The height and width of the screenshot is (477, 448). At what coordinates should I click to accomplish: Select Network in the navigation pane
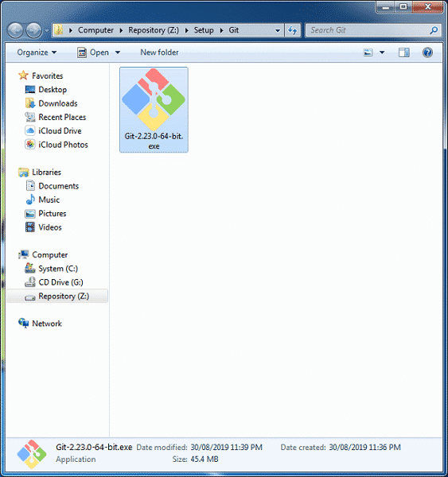(x=47, y=324)
